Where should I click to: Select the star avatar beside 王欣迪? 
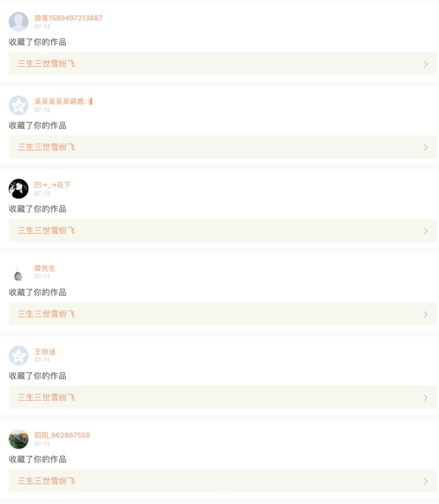tap(19, 356)
